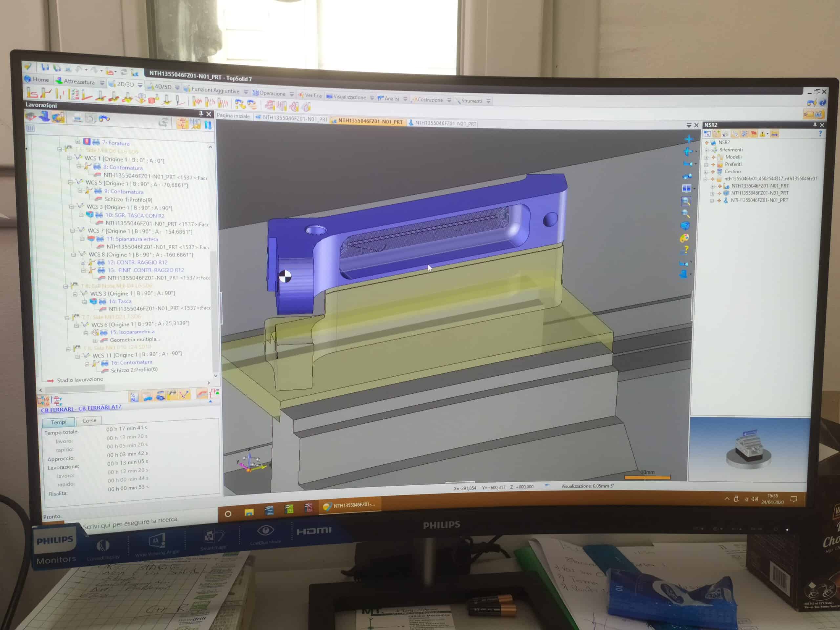Viewport: 840px width, 630px height.
Task: Click the red flag icon in NSR2 toolbar
Action: 753,134
